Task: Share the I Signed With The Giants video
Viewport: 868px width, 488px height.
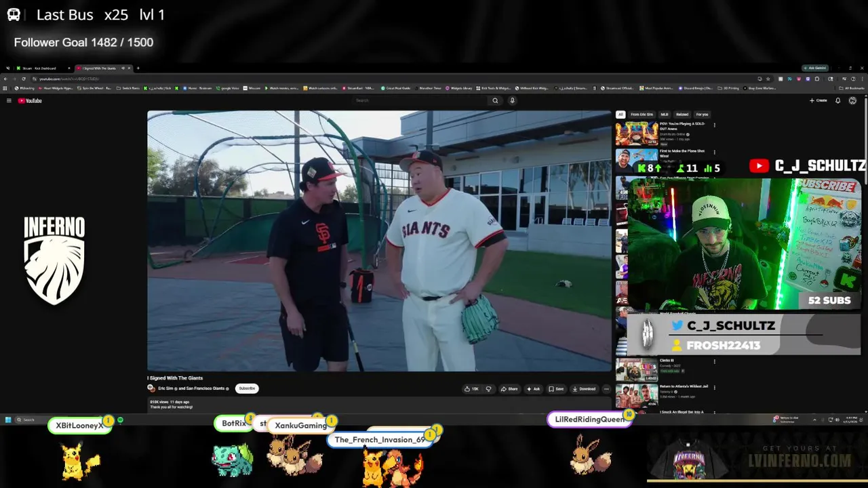Action: click(509, 389)
